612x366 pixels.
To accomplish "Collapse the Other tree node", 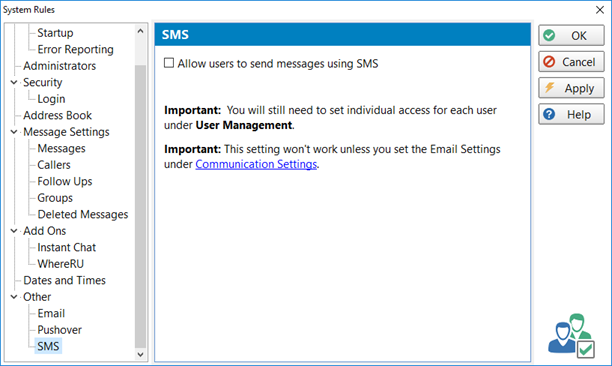I will 14,297.
